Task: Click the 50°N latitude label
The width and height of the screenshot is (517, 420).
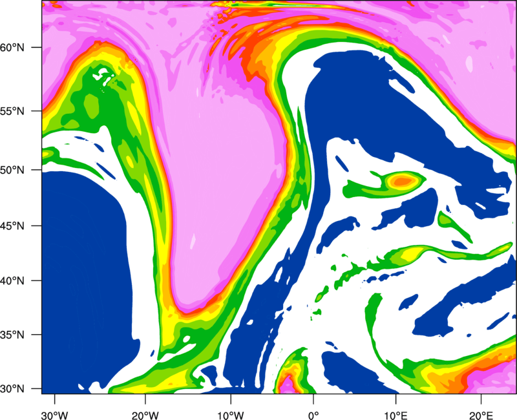Action: (12, 170)
